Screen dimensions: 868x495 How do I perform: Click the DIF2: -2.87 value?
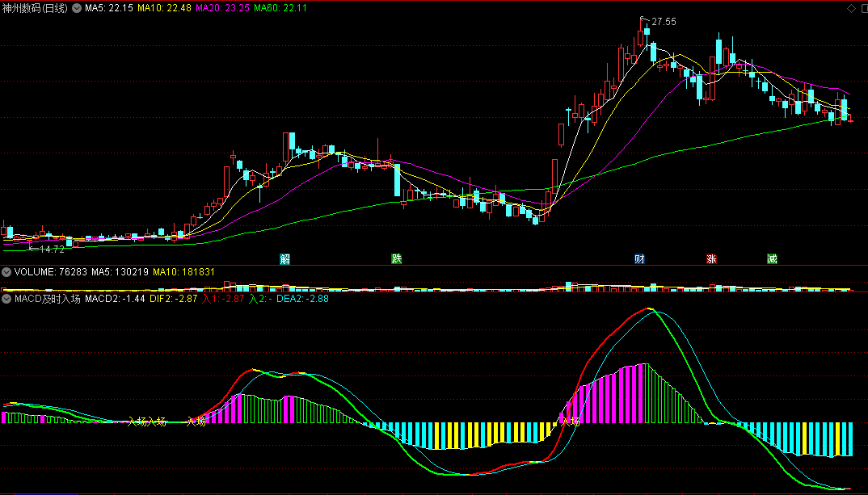click(173, 299)
